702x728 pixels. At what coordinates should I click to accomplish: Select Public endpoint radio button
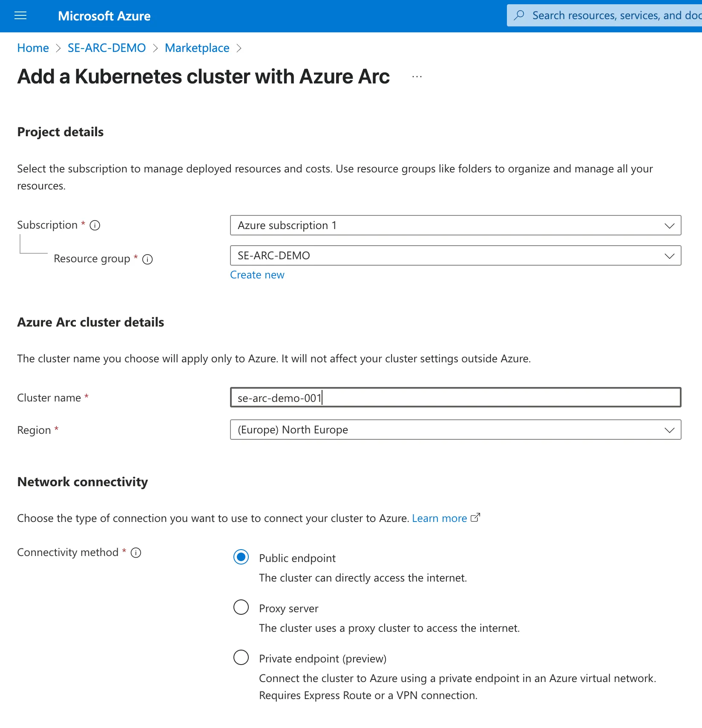(x=241, y=557)
